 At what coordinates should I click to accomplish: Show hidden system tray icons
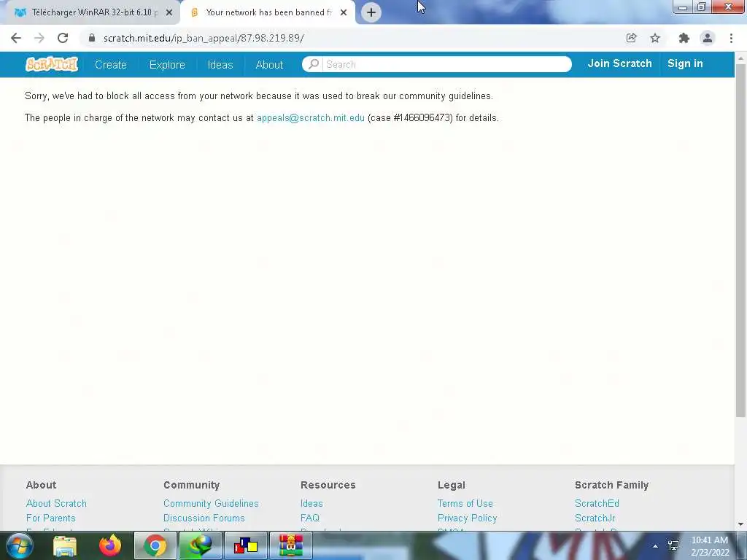coord(656,546)
